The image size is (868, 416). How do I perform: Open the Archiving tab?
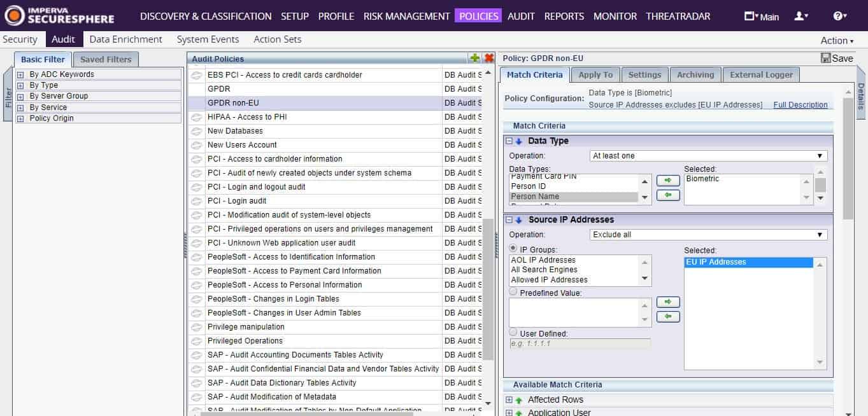coord(695,74)
